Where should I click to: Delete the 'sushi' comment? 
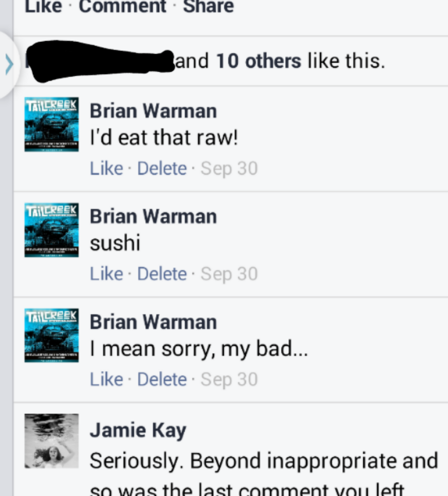pyautogui.click(x=162, y=274)
